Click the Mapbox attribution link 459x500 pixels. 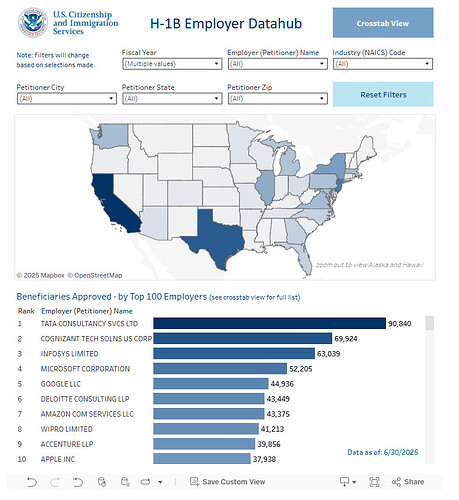pos(41,275)
